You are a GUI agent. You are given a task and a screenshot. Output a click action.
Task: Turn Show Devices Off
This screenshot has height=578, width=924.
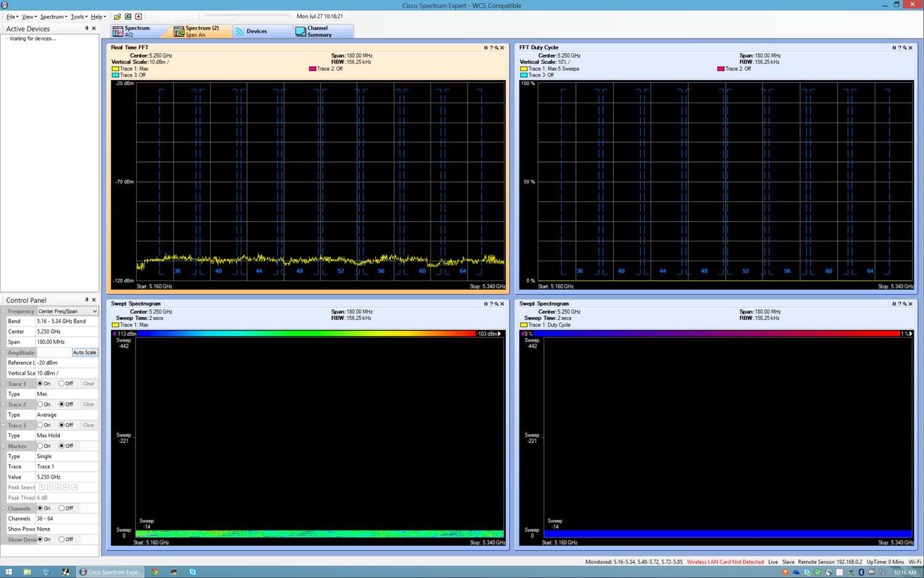62,539
